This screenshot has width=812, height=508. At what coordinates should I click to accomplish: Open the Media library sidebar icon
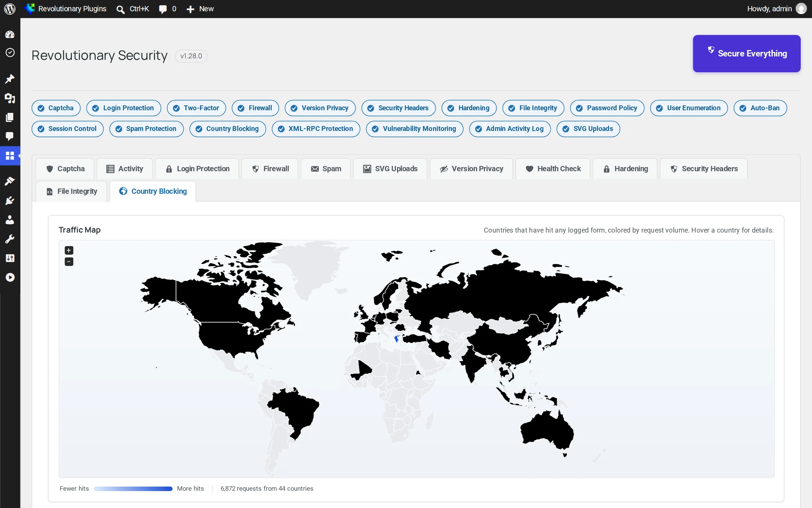click(10, 98)
